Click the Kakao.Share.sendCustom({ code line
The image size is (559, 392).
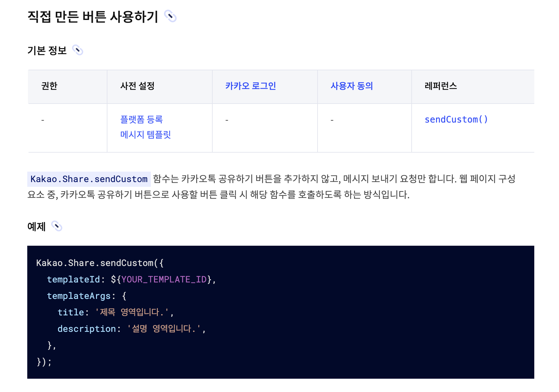(x=100, y=263)
